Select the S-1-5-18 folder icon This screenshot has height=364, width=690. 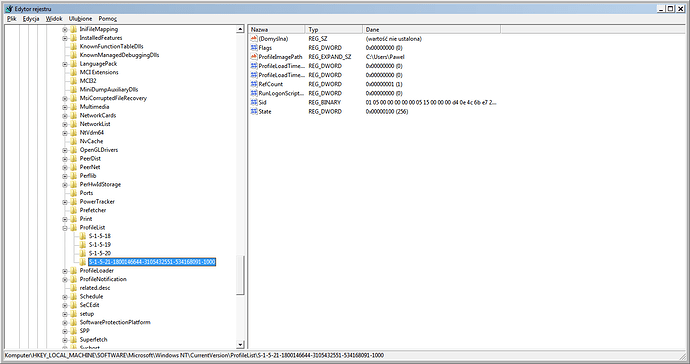click(x=83, y=236)
